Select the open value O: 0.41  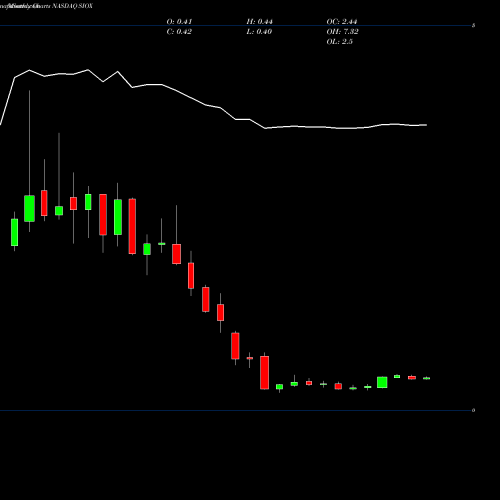point(179,22)
